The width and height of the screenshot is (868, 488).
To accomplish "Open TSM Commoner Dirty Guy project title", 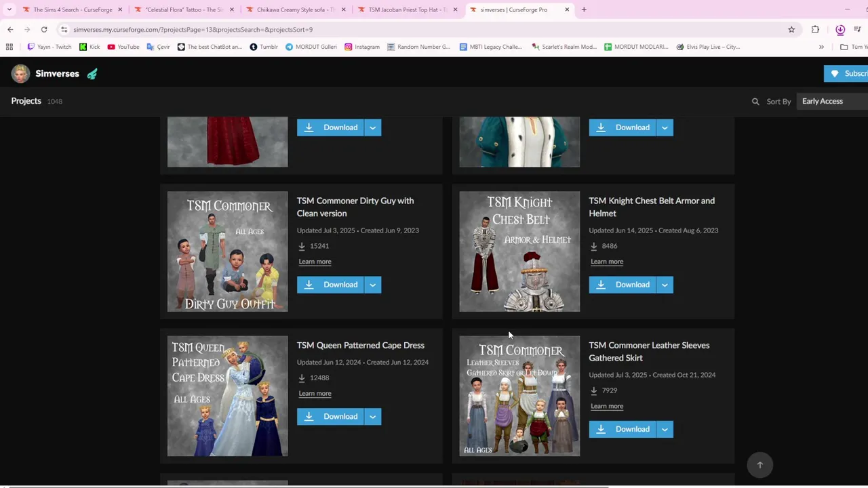I will tap(355, 207).
